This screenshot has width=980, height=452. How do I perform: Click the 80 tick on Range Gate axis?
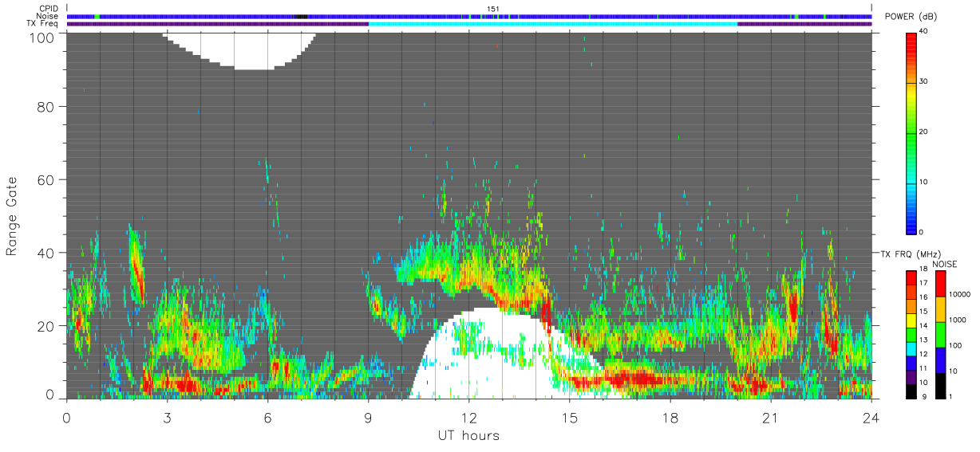46,106
